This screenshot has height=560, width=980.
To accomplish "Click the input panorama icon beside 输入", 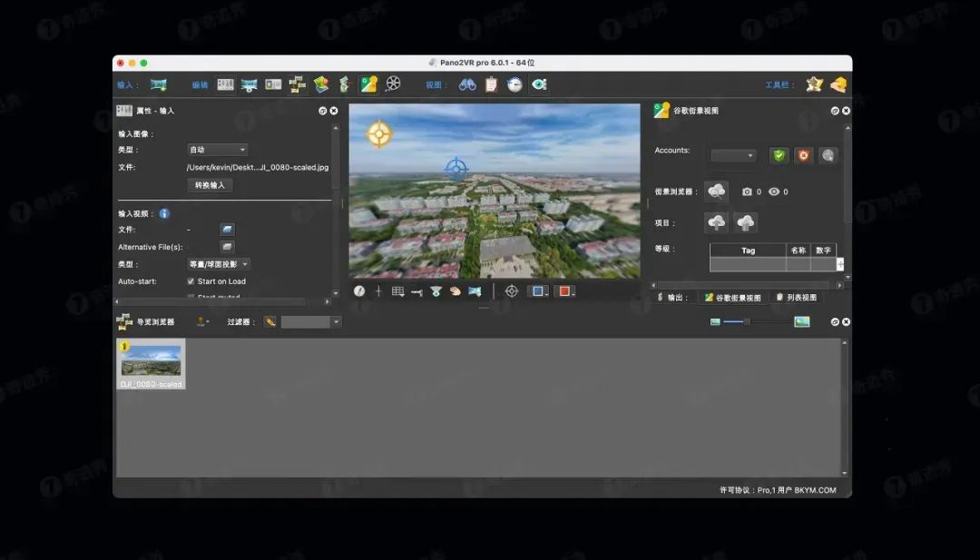I will click(x=159, y=84).
